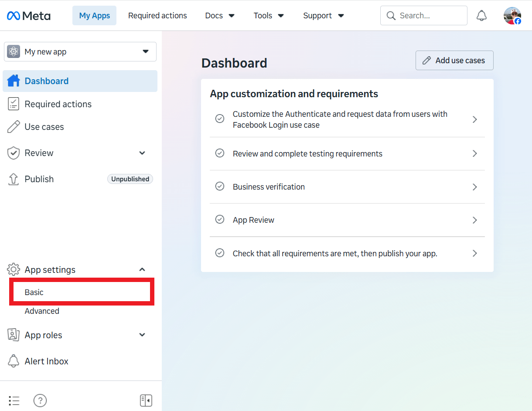Expand the Review section chevron

click(142, 153)
